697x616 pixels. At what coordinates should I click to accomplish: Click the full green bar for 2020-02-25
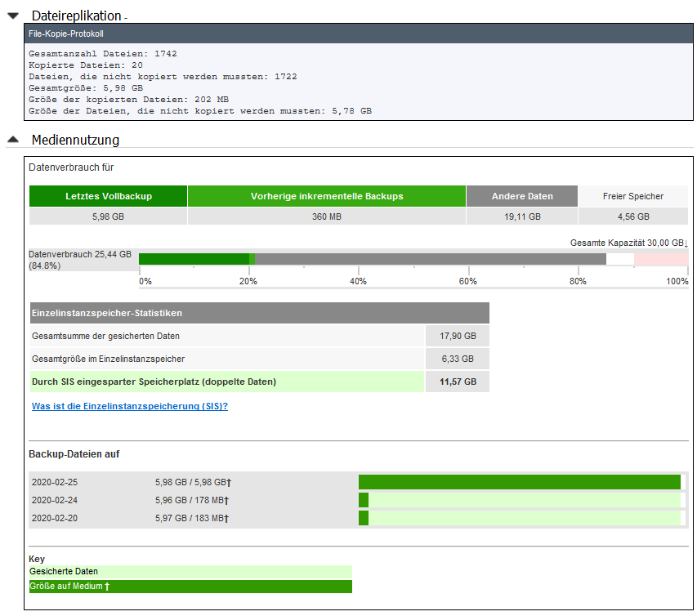tap(519, 482)
